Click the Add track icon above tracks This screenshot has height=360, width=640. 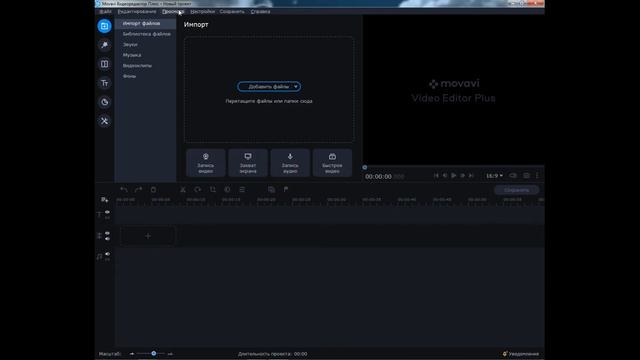(x=104, y=200)
